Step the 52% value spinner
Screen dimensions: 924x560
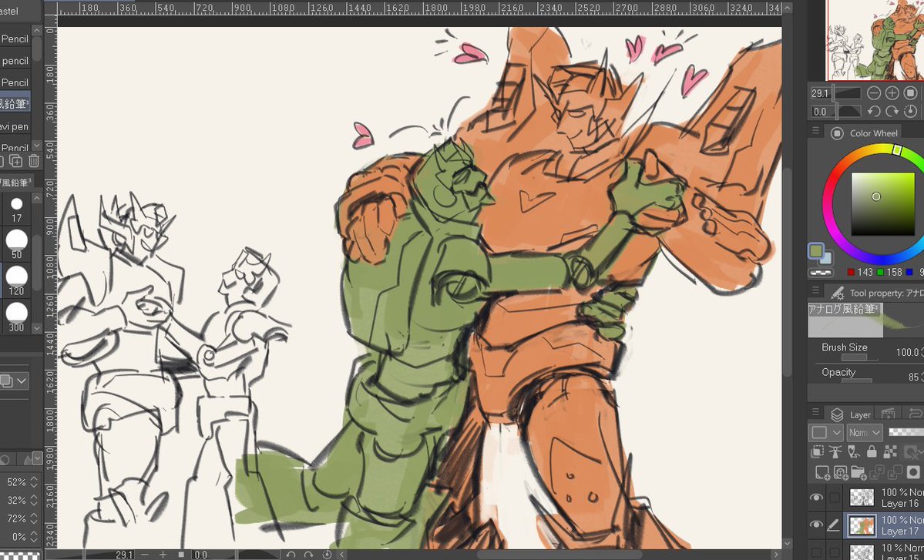coord(34,481)
